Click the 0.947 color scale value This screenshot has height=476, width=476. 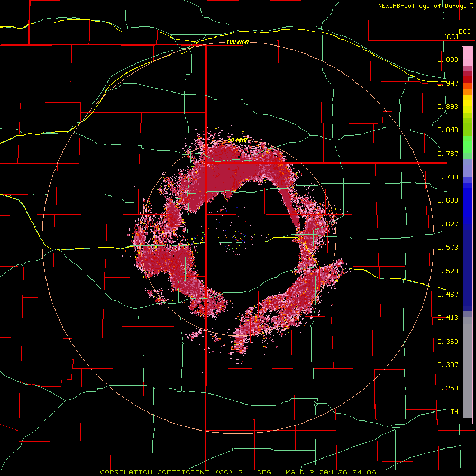click(x=448, y=83)
